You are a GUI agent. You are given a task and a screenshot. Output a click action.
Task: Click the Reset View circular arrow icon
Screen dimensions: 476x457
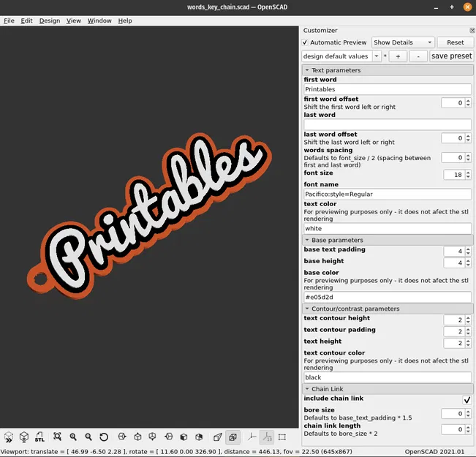[x=104, y=437]
